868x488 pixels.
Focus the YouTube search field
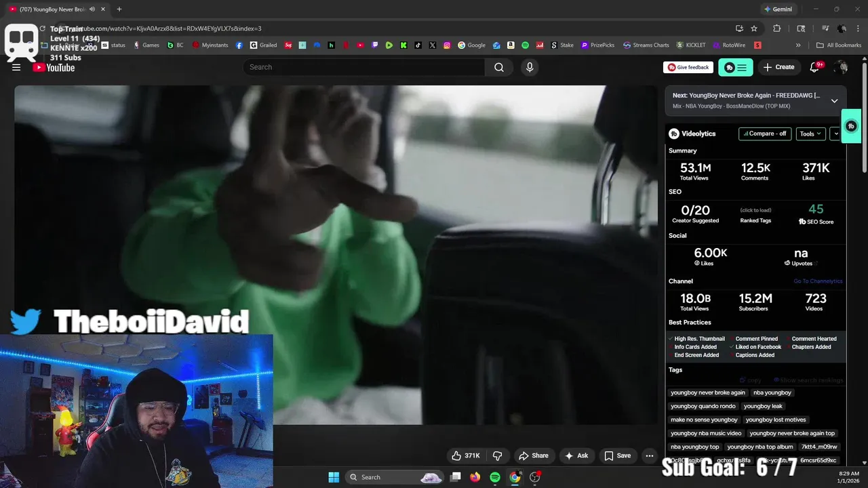pos(364,67)
